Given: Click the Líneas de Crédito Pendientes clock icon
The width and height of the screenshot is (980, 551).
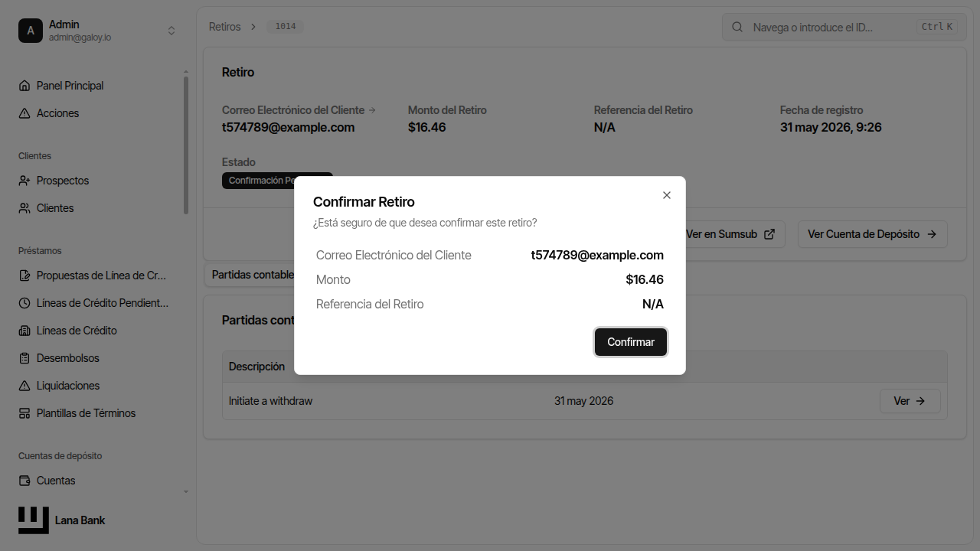Looking at the screenshot, I should tap(24, 303).
